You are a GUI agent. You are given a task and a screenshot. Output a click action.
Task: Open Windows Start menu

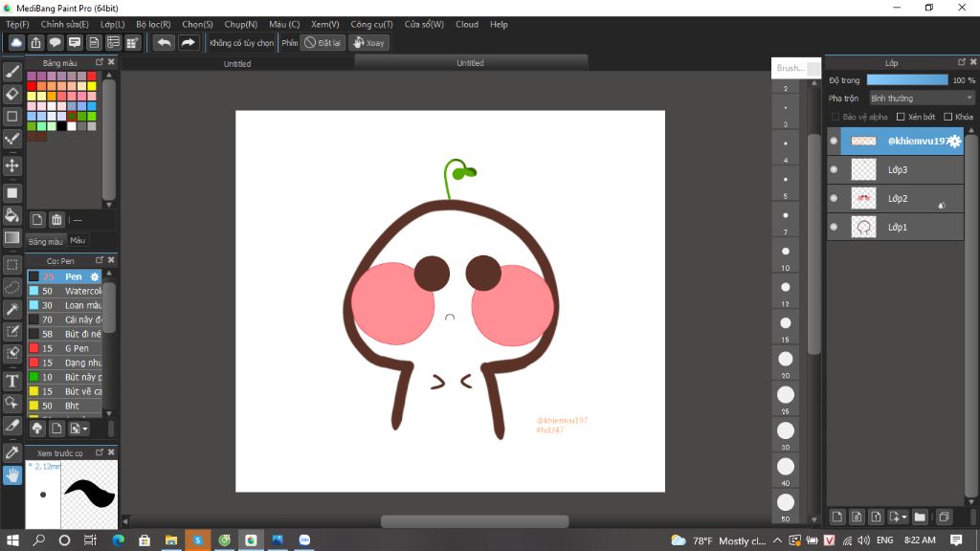click(x=11, y=540)
